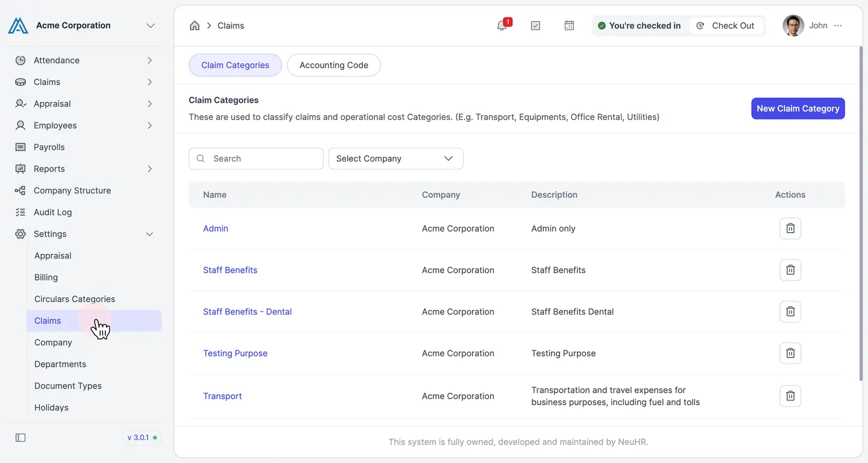Image resolution: width=868 pixels, height=463 pixels.
Task: Click the Employees icon in sidebar
Action: [20, 125]
